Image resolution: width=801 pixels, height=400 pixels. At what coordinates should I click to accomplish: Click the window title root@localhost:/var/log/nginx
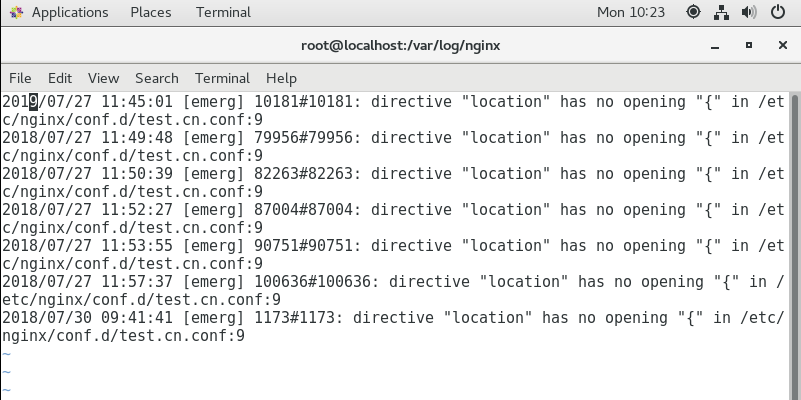click(400, 45)
